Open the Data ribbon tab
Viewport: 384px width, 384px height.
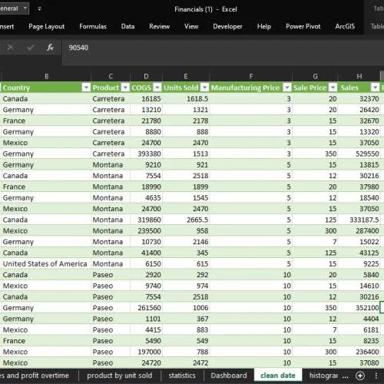(128, 27)
